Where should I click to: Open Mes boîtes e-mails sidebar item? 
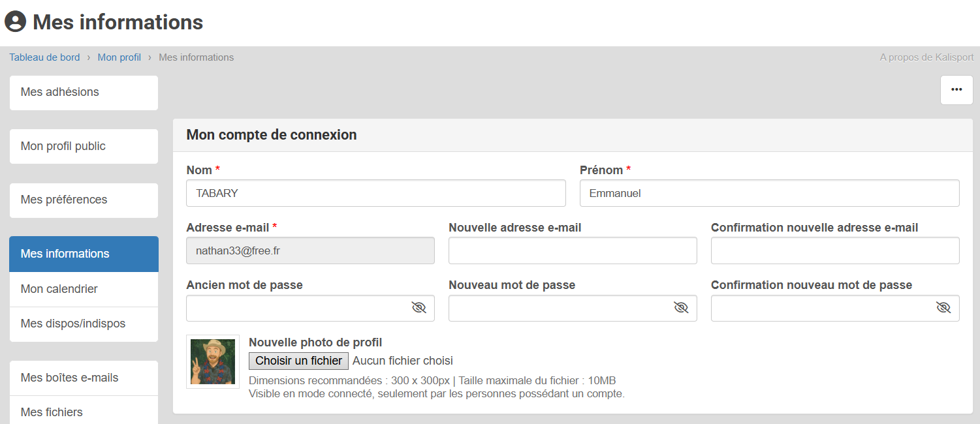84,378
